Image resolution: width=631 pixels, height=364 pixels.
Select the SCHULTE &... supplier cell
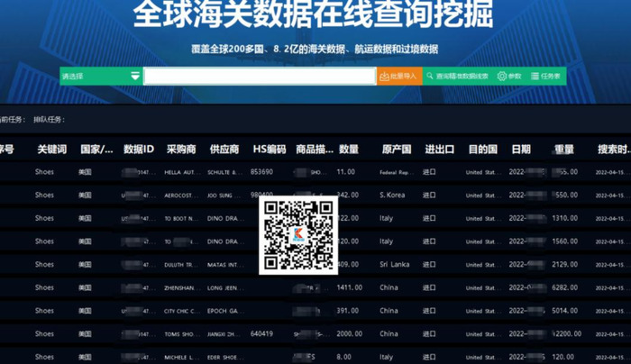coord(225,172)
